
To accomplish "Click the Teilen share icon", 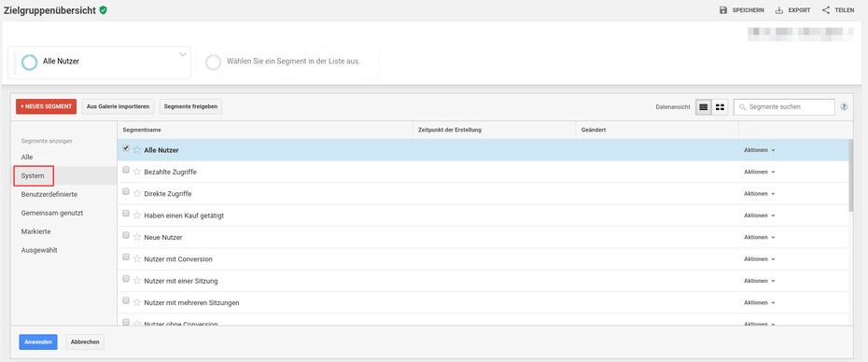I will point(826,10).
